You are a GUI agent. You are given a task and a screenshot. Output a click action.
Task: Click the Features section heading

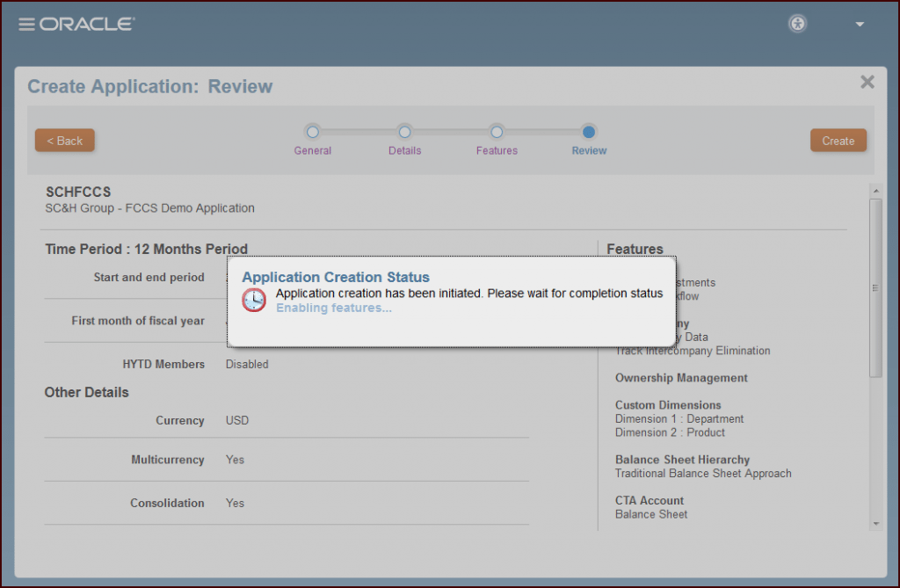(x=635, y=250)
